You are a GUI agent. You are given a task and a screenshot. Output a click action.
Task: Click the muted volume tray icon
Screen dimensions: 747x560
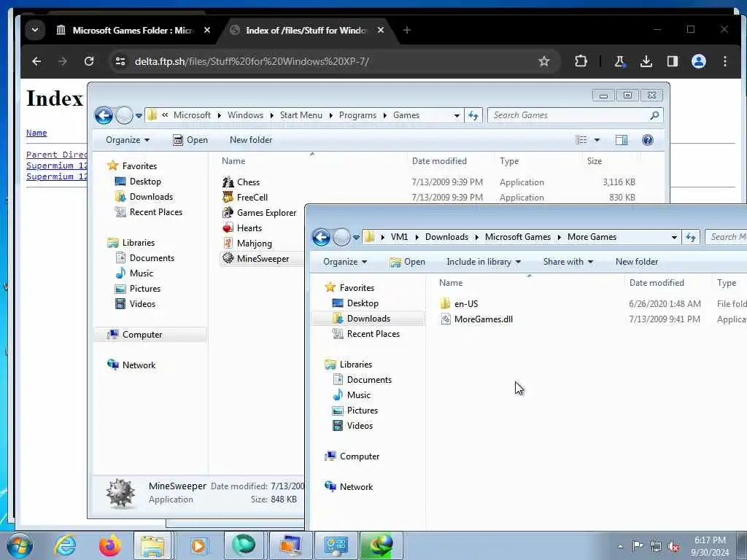[673, 546]
